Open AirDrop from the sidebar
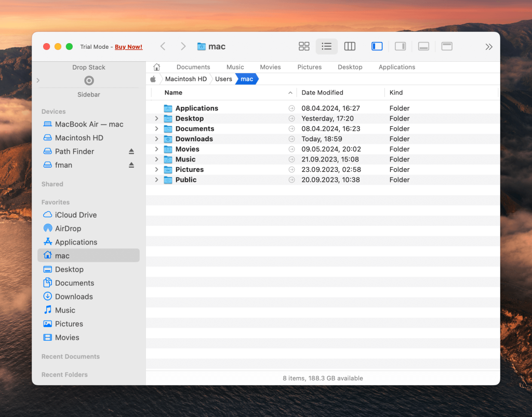 pyautogui.click(x=68, y=228)
